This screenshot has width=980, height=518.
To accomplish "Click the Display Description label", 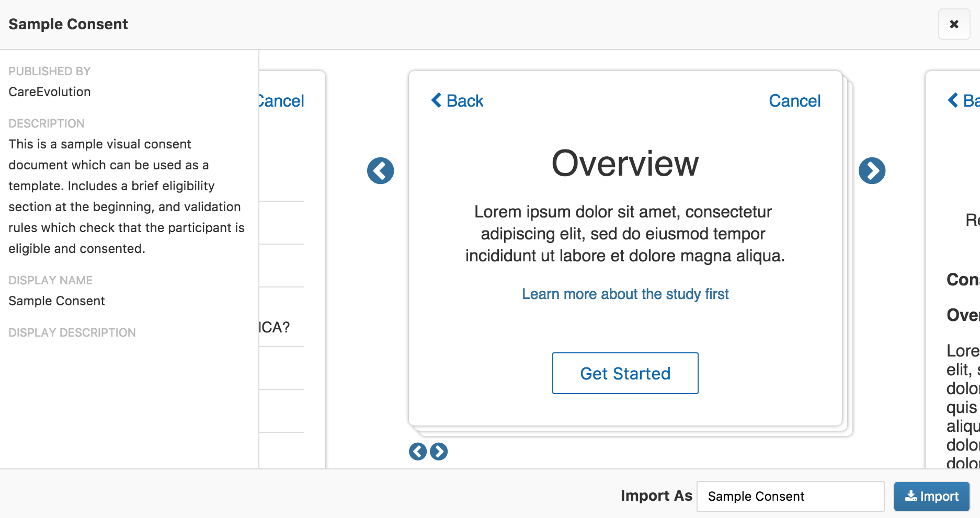I will (x=72, y=332).
